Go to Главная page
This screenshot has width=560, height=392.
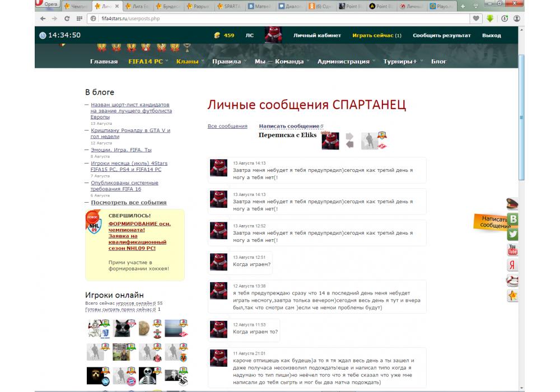104,62
